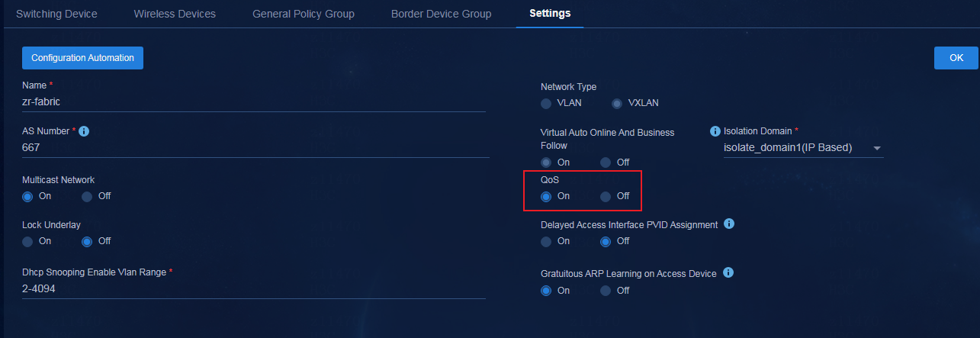This screenshot has height=338, width=980.
Task: Confirm settings with the OK button
Action: tap(956, 58)
